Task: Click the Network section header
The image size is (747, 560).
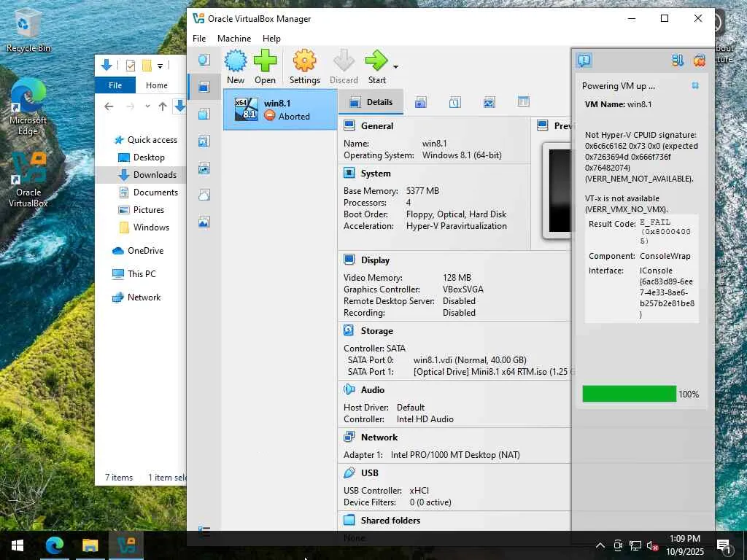Action: pyautogui.click(x=379, y=437)
